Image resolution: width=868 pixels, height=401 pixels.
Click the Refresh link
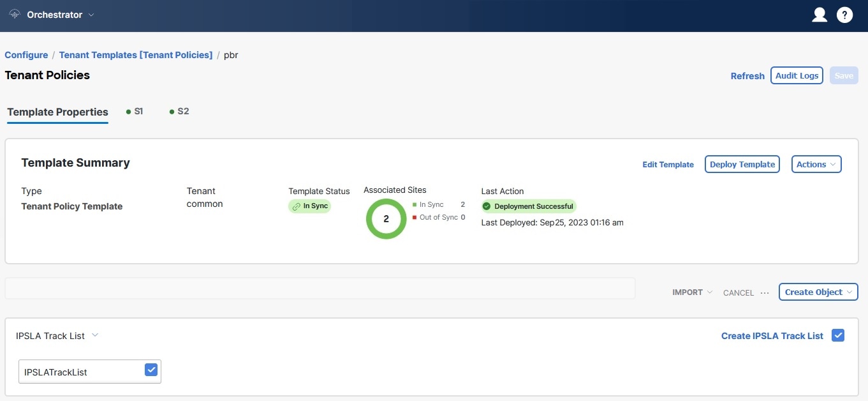(747, 76)
